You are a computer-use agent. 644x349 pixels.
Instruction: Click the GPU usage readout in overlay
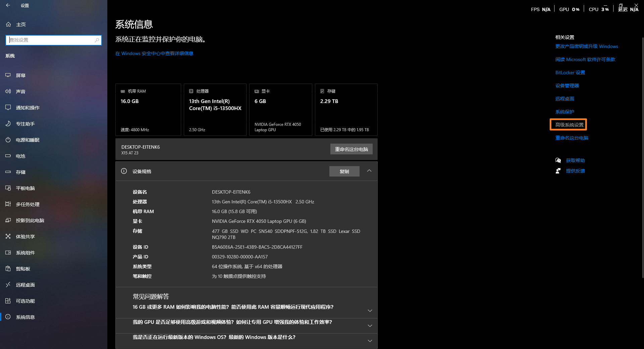[569, 9]
